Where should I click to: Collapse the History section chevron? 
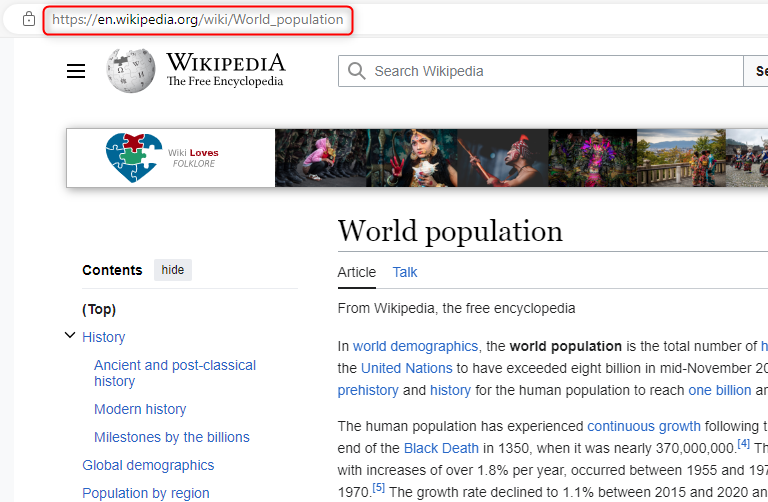[70, 335]
